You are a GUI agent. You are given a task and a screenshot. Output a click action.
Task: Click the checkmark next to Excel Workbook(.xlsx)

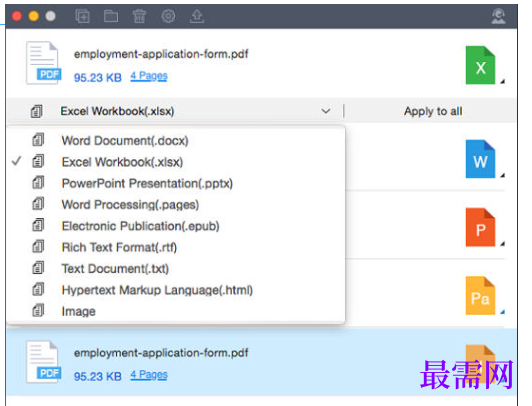pos(16,161)
